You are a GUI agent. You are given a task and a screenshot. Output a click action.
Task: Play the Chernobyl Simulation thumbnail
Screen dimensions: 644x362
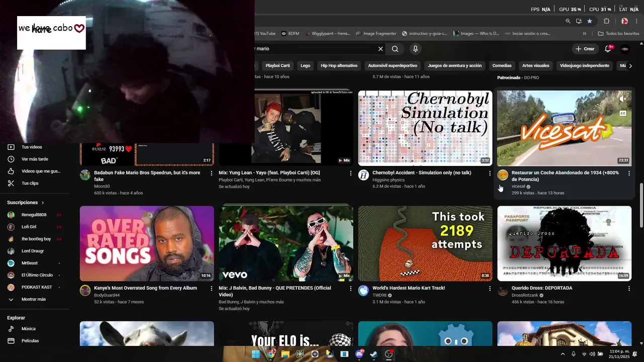click(425, 128)
